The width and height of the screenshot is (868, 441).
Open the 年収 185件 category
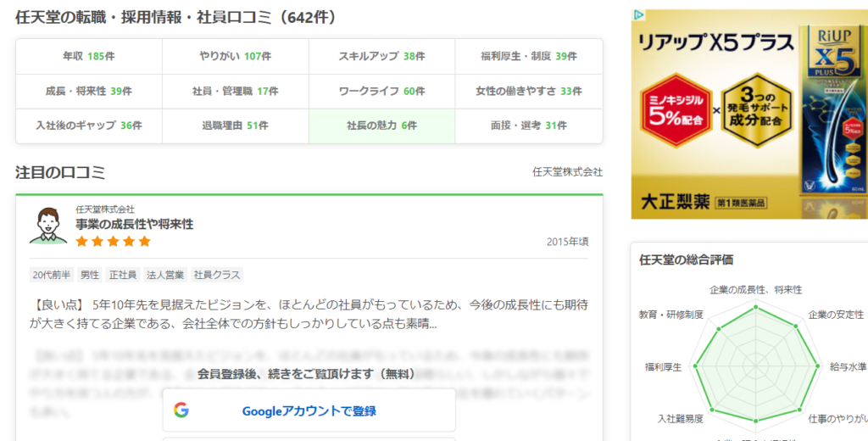point(88,56)
